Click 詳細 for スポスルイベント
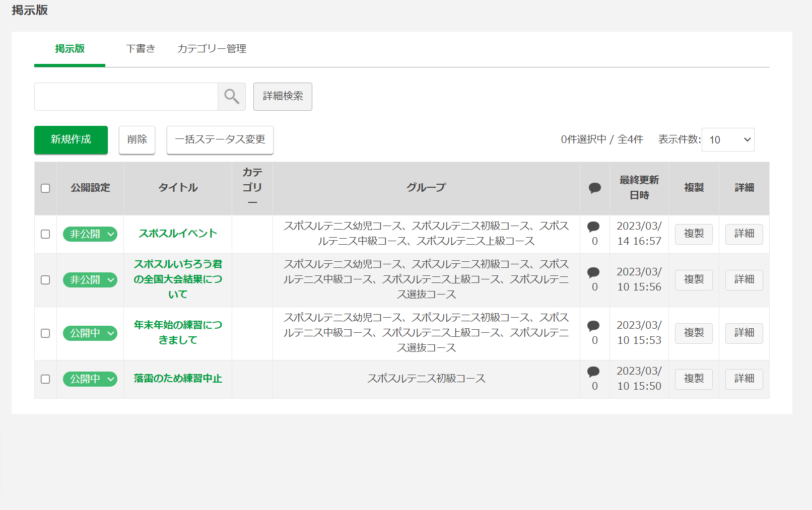Image resolution: width=812 pixels, height=510 pixels. [744, 234]
